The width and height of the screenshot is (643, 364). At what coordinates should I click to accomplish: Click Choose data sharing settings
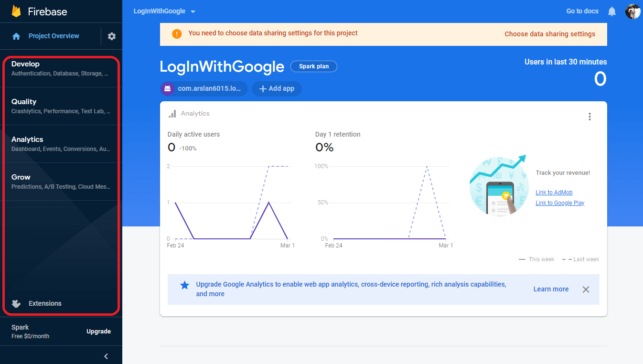550,34
